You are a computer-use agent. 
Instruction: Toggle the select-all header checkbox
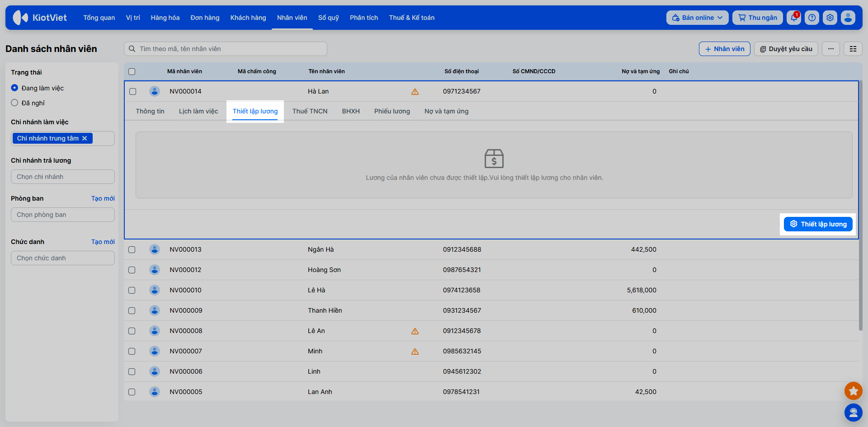132,71
